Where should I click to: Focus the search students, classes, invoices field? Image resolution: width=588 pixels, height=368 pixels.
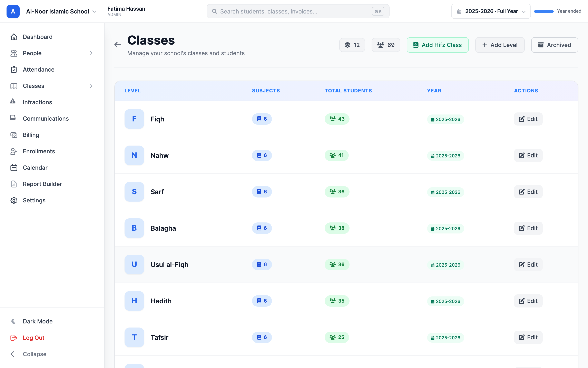[298, 11]
